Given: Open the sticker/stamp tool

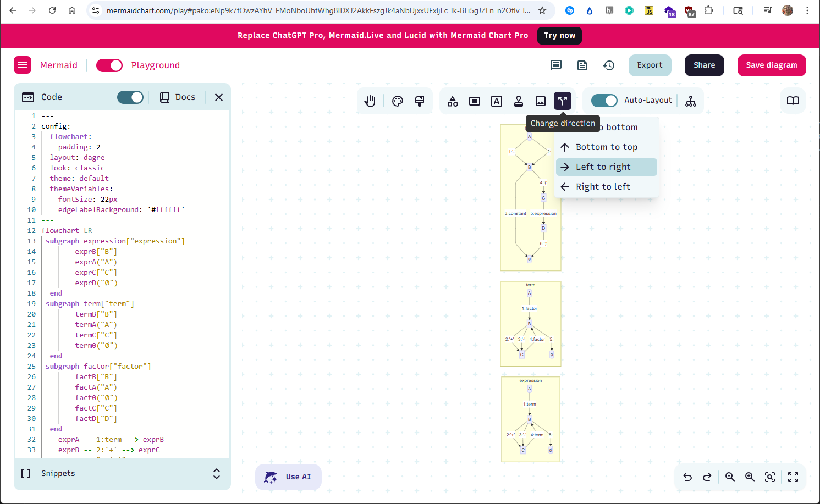Looking at the screenshot, I should [x=518, y=101].
